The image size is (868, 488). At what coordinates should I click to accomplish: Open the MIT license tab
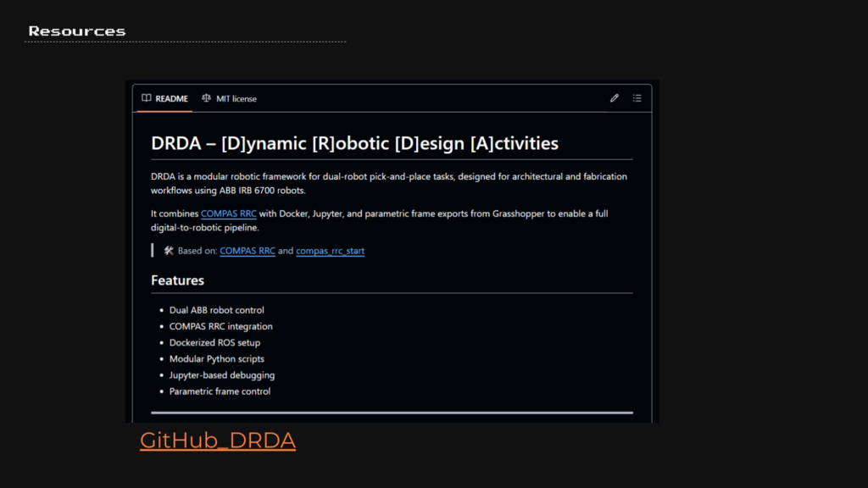[x=230, y=98]
